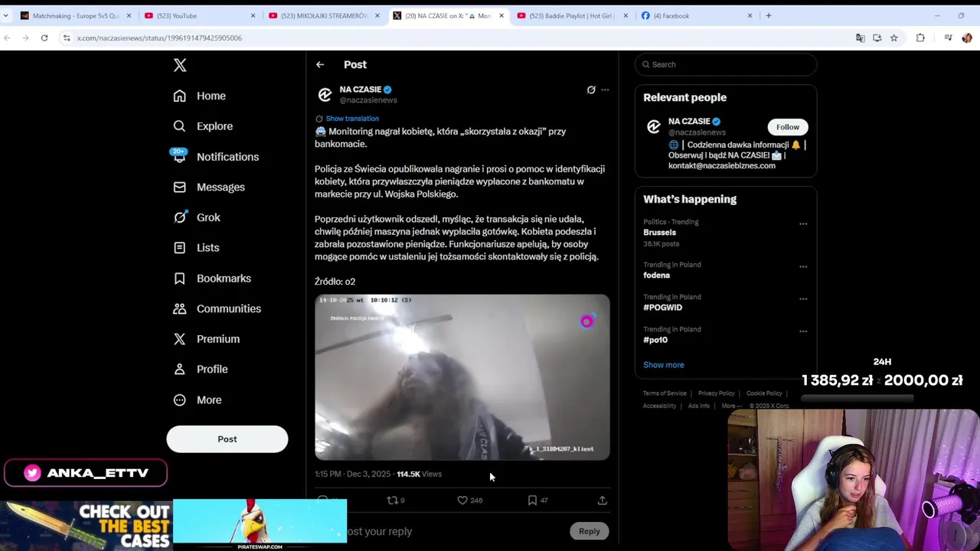Open the #POGWID trending topic
This screenshot has height=551, width=980.
662,308
